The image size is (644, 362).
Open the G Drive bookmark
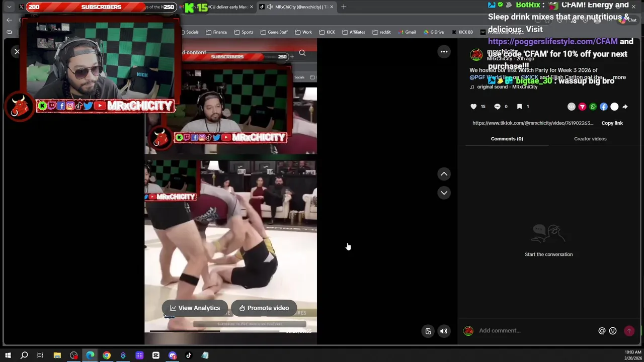click(x=433, y=32)
